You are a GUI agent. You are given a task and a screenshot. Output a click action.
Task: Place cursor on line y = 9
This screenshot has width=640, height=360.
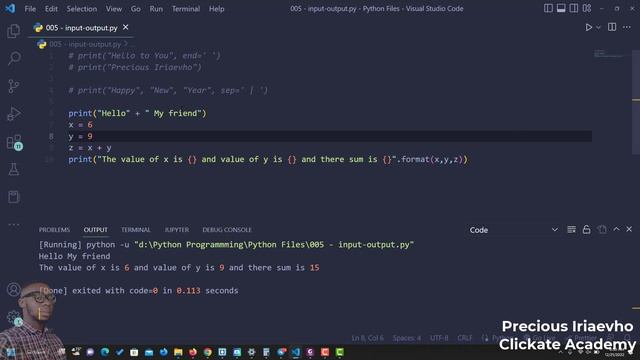(80, 136)
